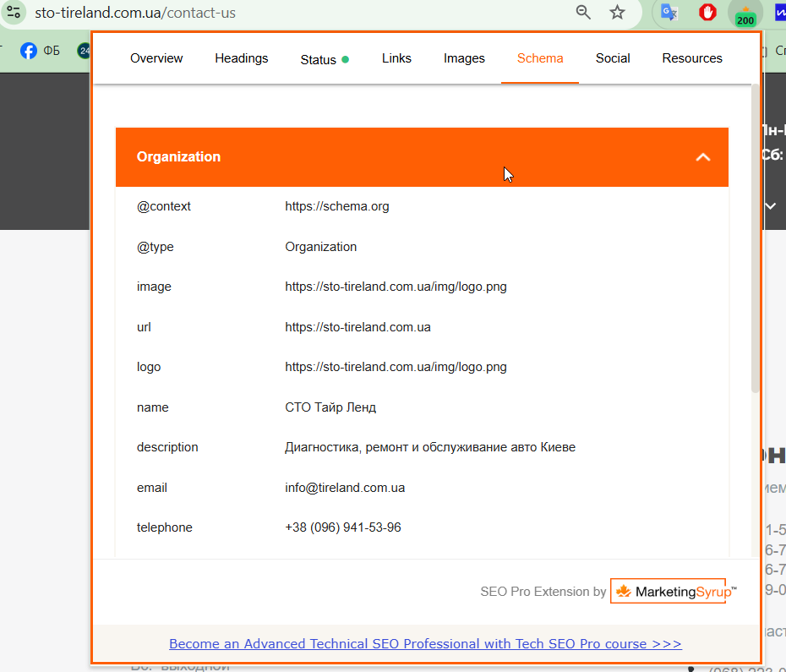The image size is (786, 672).
Task: Open the Resources tab
Action: (691, 58)
